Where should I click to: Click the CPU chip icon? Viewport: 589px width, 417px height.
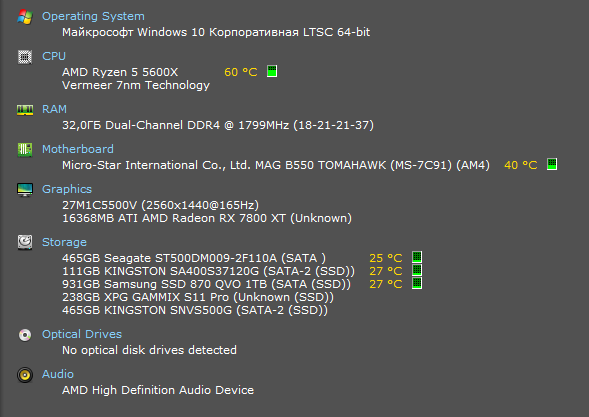[25, 57]
